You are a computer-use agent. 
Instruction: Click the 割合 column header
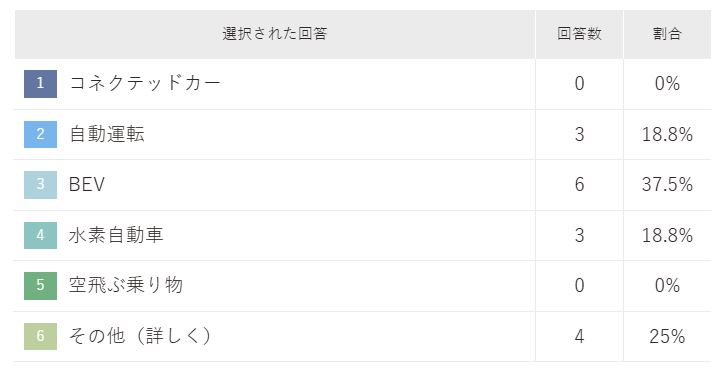coord(667,34)
